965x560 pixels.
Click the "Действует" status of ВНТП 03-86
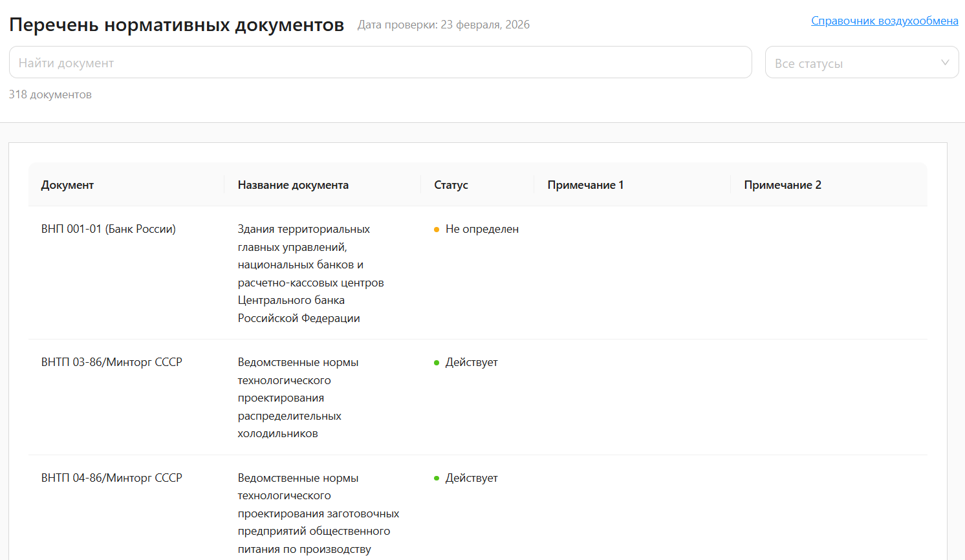point(471,362)
